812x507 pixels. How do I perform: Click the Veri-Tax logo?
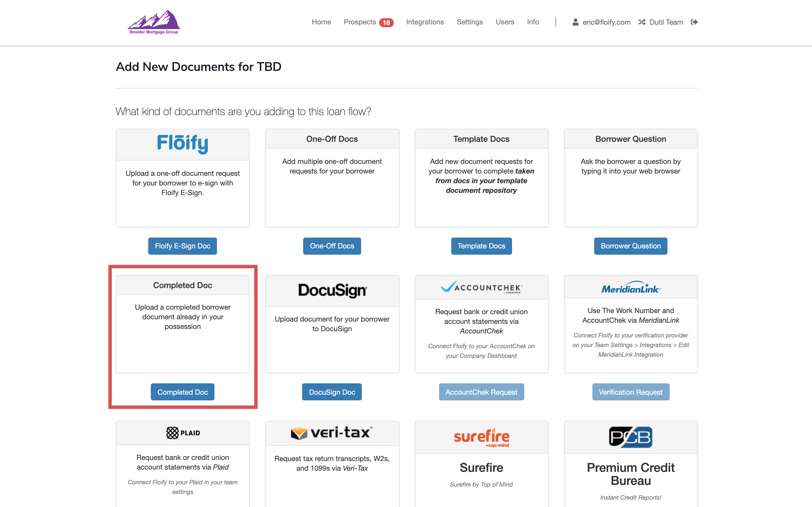click(x=332, y=432)
